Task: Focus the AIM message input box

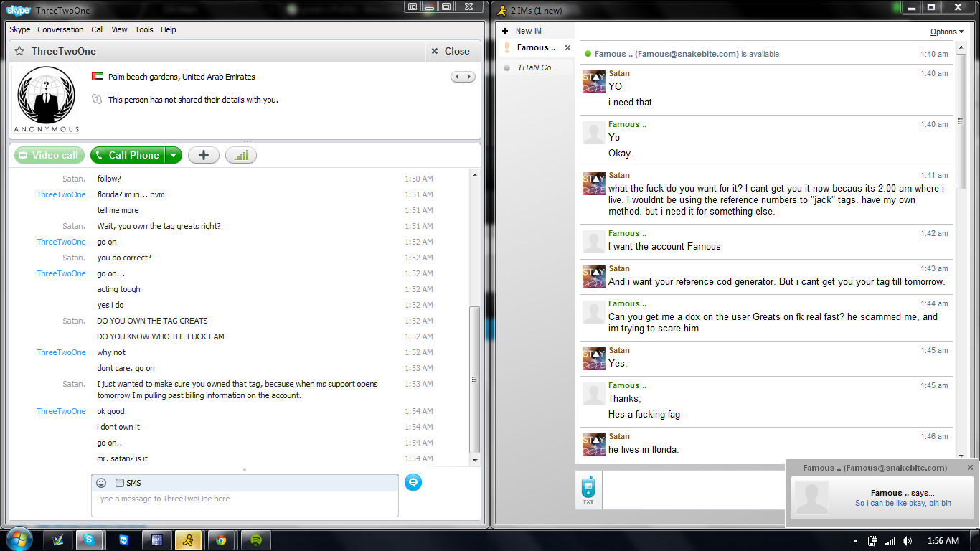Action: [694, 491]
